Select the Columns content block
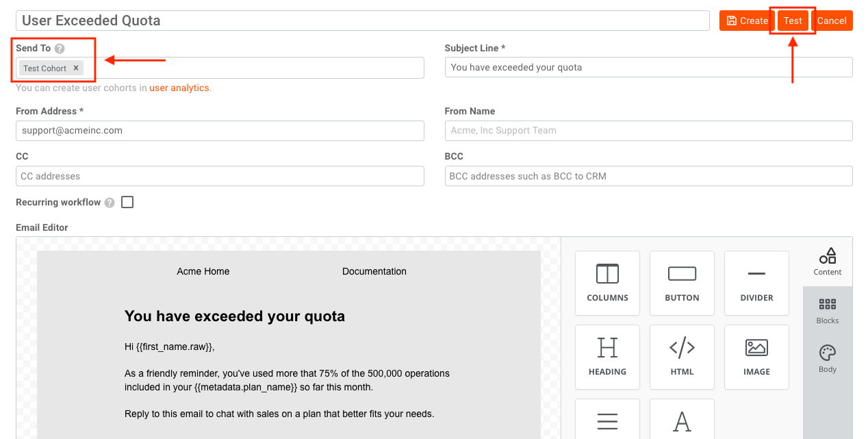Image resolution: width=868 pixels, height=439 pixels. tap(607, 283)
